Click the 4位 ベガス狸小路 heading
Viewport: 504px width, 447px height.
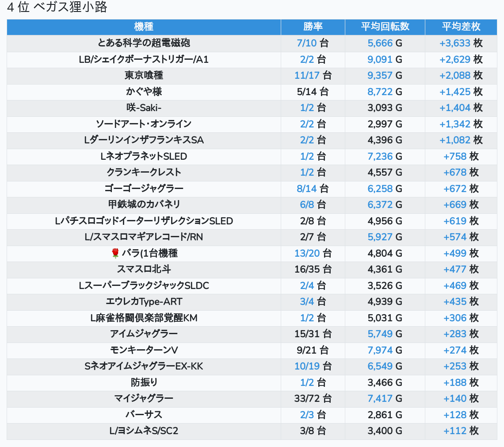pyautogui.click(x=57, y=8)
